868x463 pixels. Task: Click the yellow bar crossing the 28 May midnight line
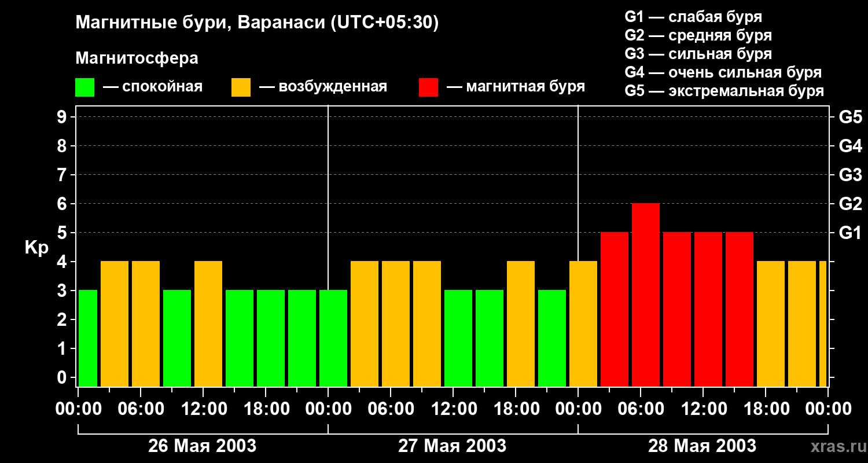(583, 324)
